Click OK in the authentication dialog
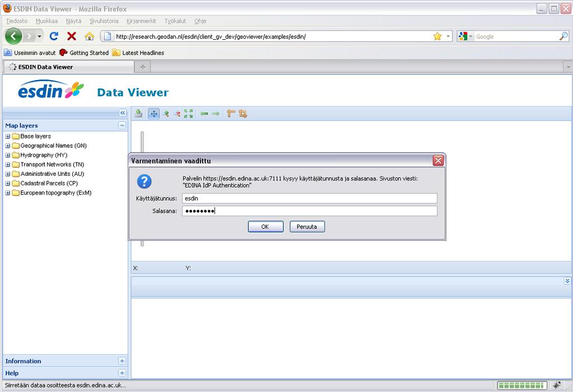The width and height of the screenshot is (573, 392). 265,226
